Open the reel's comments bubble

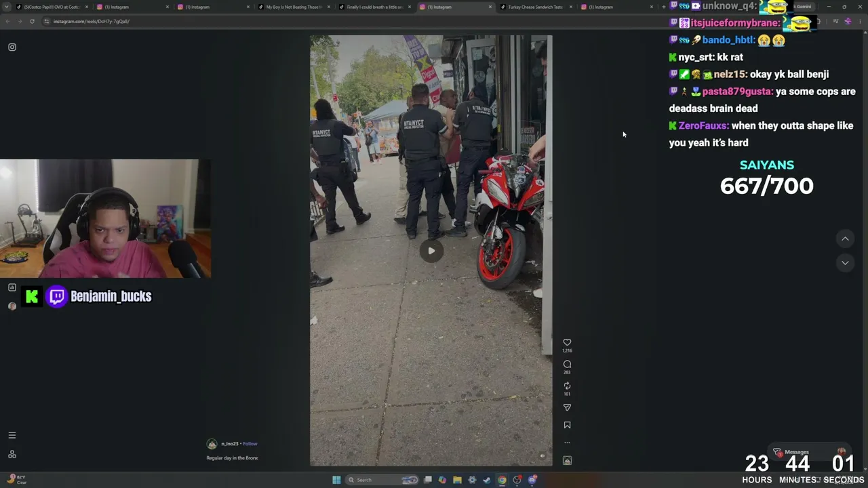[x=567, y=364]
